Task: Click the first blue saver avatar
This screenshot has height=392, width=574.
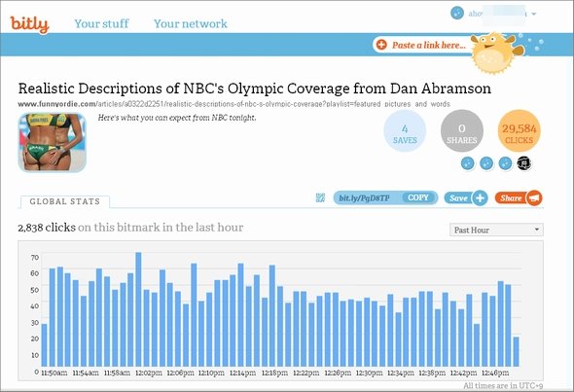Action: 468,163
